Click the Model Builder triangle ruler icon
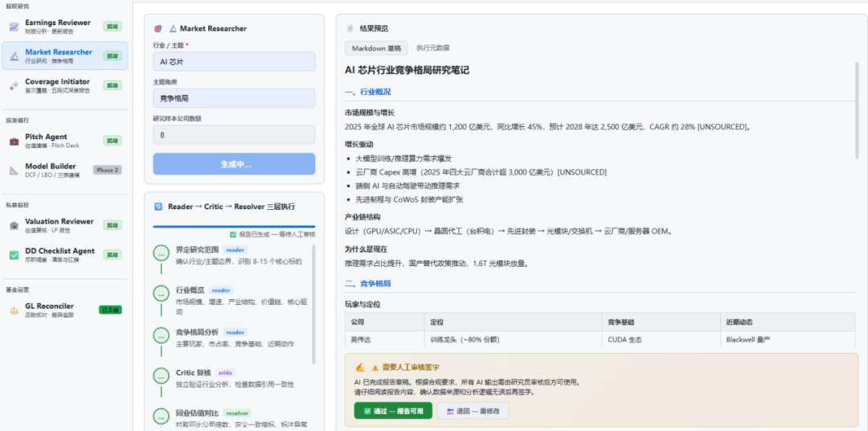The width and height of the screenshot is (868, 431). [14, 170]
